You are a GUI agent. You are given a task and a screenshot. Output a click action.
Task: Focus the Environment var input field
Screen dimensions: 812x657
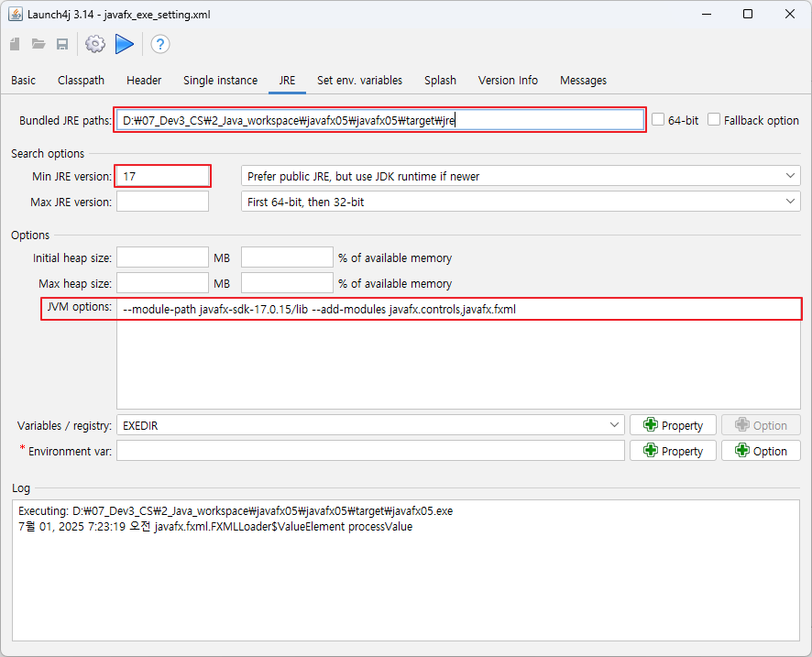click(x=370, y=451)
